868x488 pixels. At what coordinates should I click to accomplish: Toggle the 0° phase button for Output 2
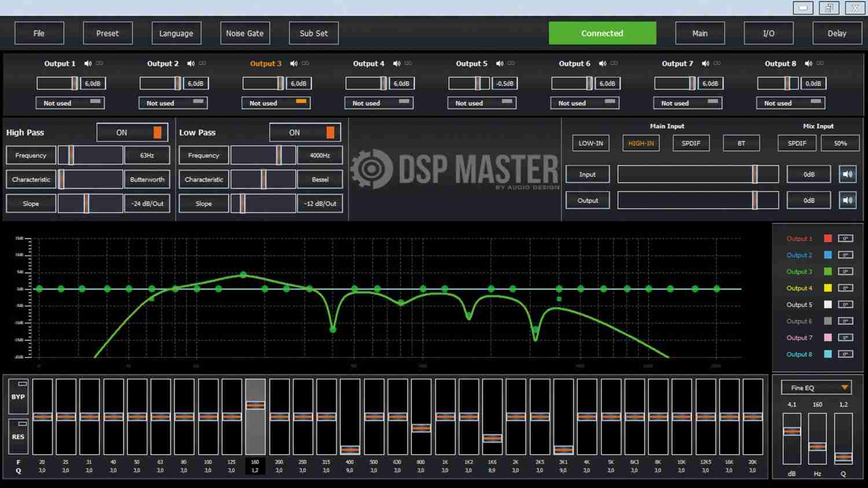click(845, 255)
